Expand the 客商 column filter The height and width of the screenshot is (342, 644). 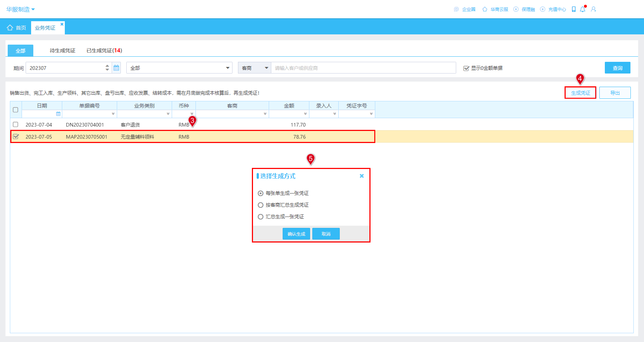coord(265,114)
